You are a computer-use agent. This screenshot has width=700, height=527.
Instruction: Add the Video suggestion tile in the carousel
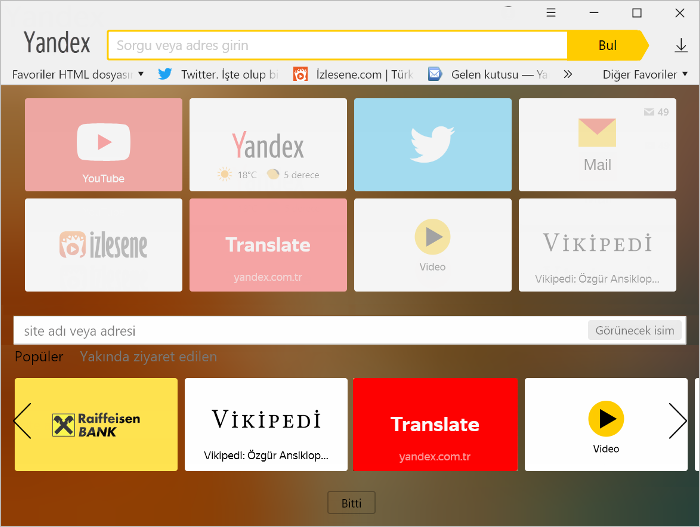606,424
